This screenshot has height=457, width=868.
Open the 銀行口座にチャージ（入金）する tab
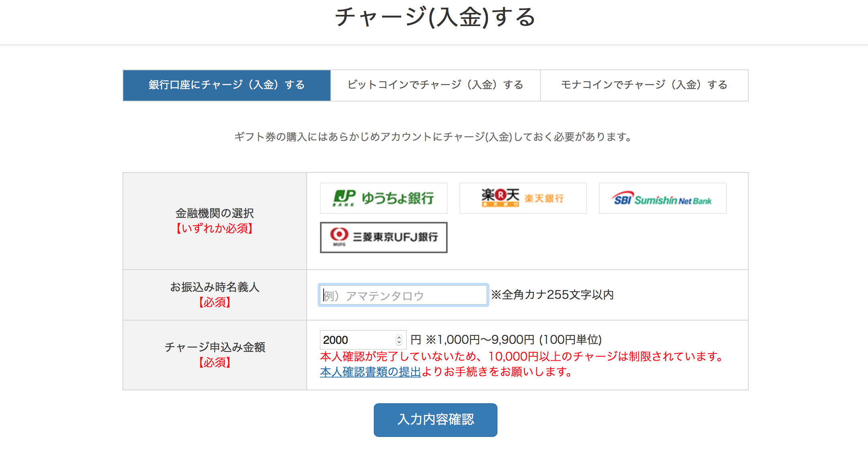pyautogui.click(x=226, y=85)
